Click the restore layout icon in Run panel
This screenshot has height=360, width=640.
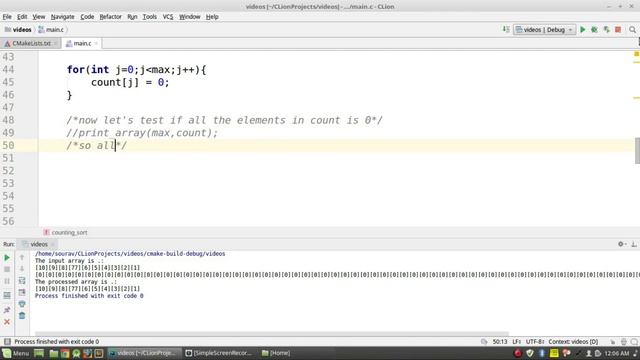pos(7,295)
